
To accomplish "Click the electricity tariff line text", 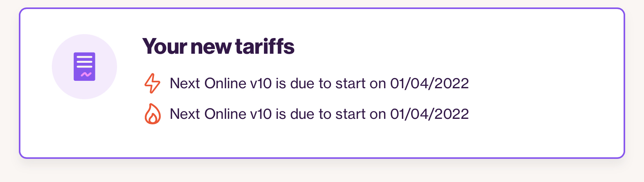I will pyautogui.click(x=319, y=84).
